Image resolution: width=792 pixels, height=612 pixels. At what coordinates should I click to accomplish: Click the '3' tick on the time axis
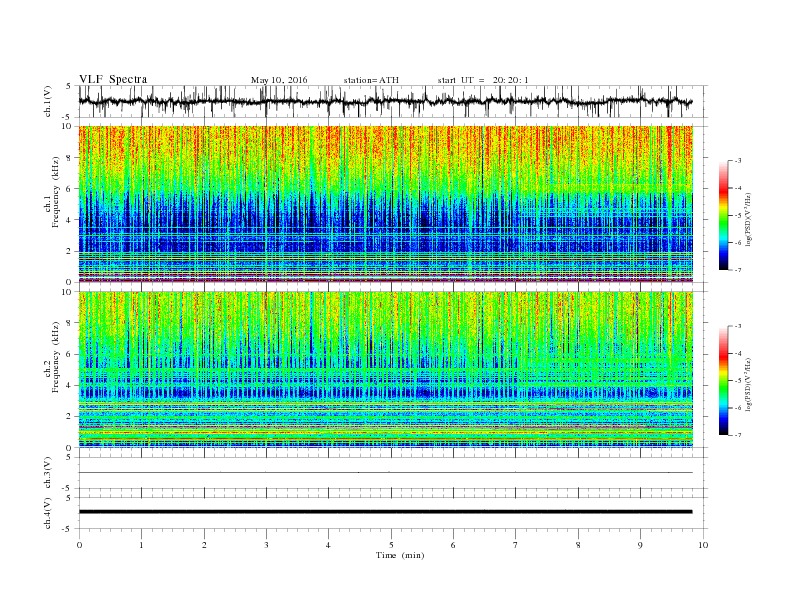coord(266,545)
